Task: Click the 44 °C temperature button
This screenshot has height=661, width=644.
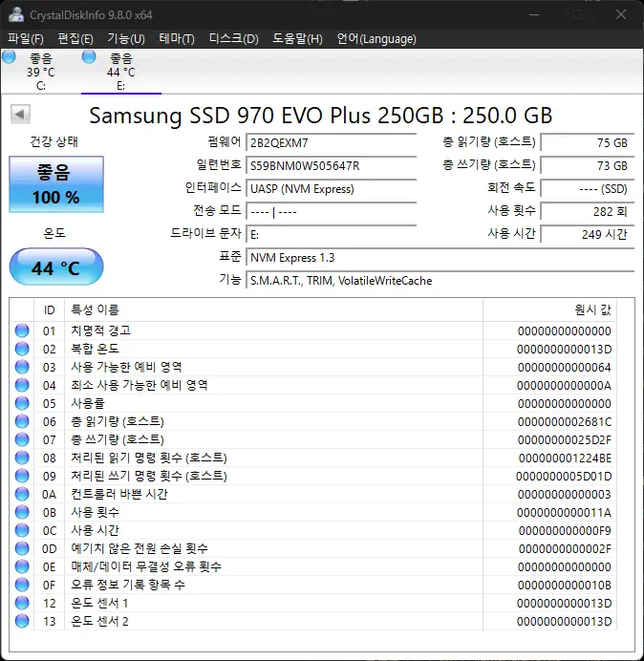Action: 56,267
